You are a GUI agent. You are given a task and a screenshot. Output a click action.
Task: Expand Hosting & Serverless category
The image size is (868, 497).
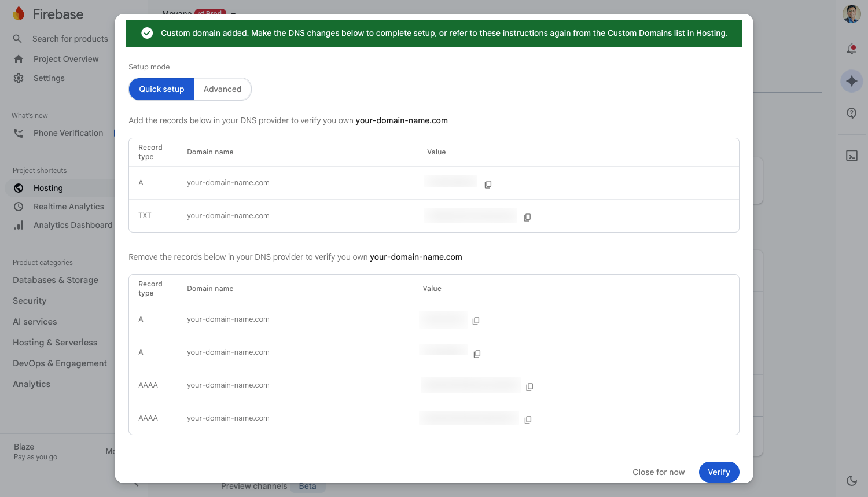(x=55, y=343)
